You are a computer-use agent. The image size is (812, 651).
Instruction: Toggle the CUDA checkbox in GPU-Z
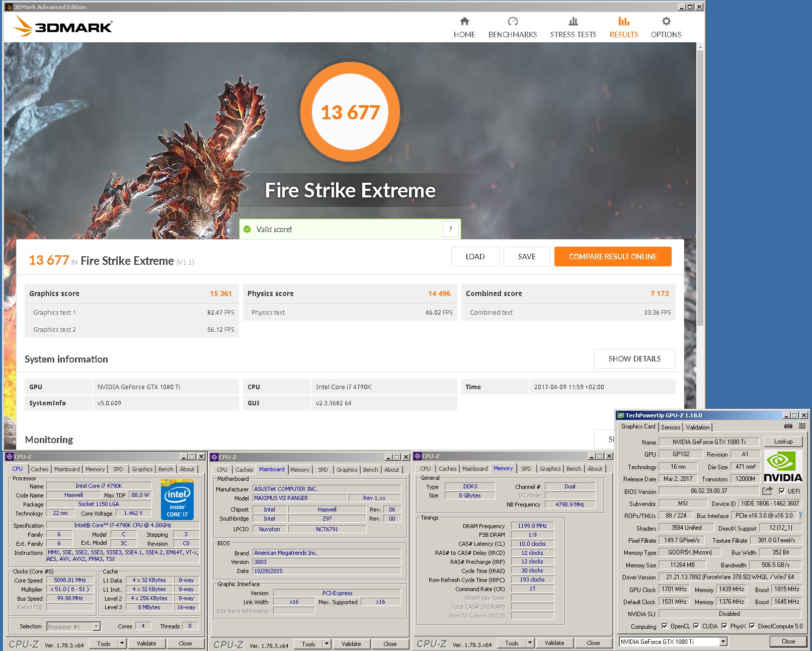coord(696,626)
